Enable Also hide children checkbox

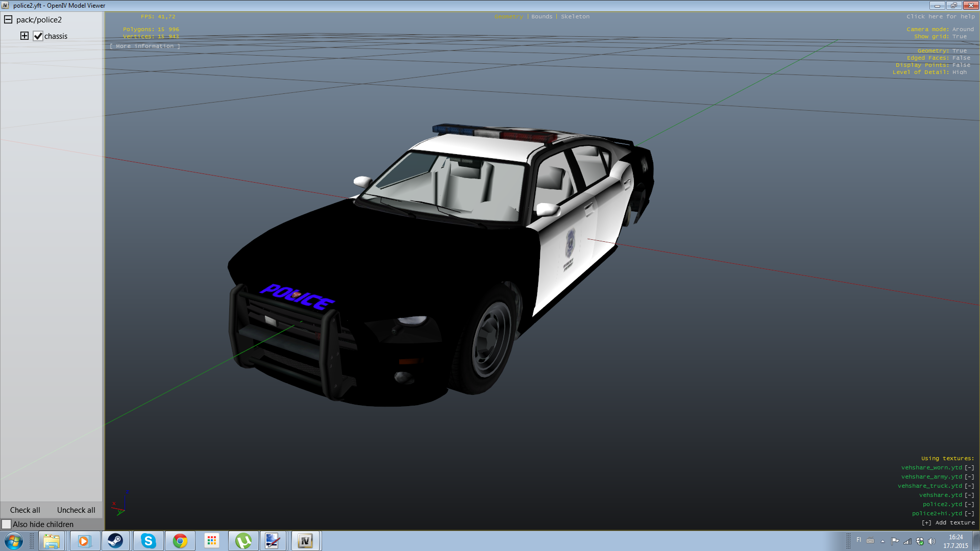7,524
